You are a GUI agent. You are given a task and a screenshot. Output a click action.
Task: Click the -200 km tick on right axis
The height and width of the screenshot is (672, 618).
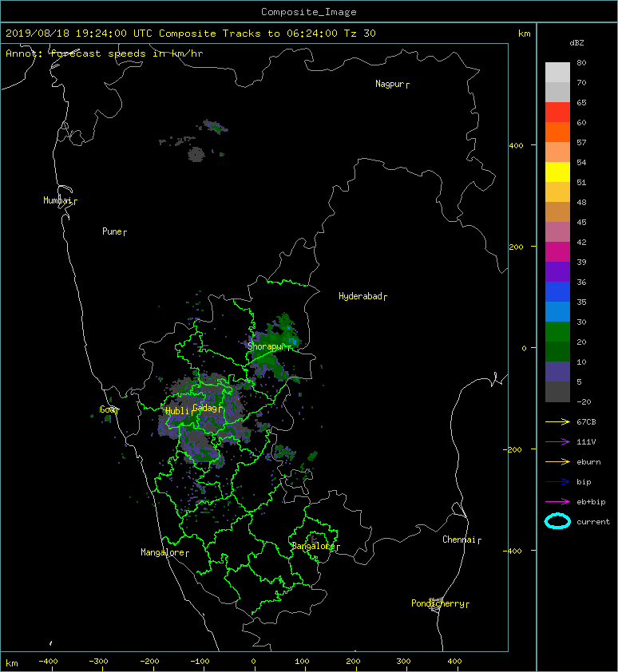click(513, 449)
